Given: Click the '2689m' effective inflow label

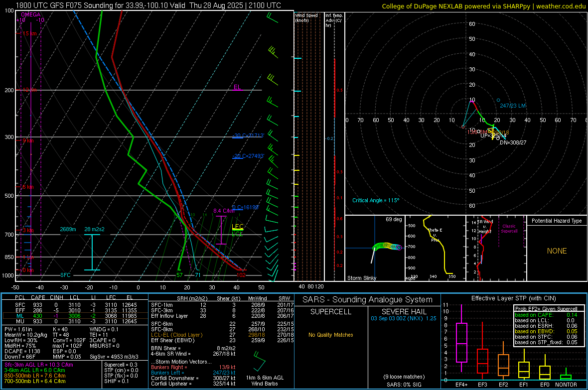Looking at the screenshot, I should [x=68, y=229].
